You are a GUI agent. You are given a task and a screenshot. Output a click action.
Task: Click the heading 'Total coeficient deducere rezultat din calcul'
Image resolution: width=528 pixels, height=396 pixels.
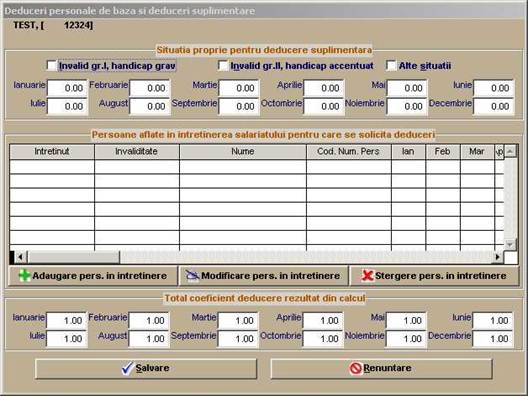coord(265,298)
